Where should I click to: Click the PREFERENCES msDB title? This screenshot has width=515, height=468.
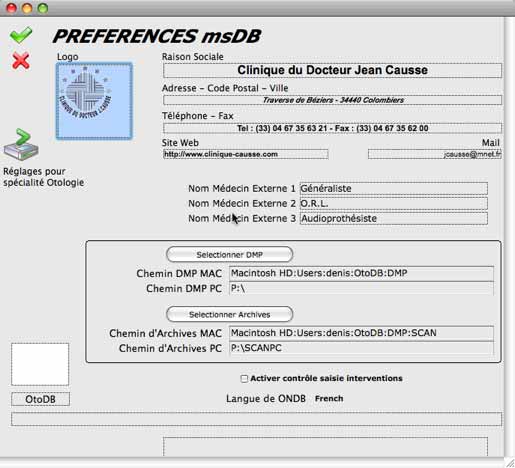[x=156, y=36]
